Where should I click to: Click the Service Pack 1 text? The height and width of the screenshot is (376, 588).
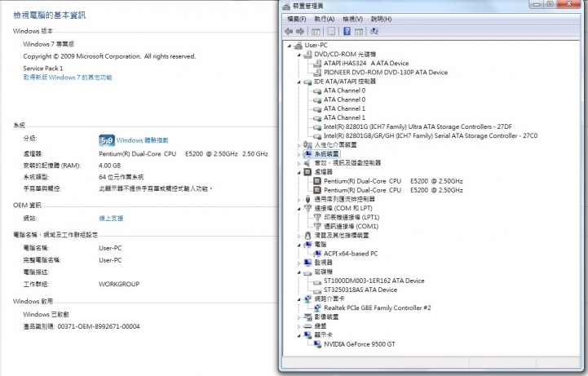coord(43,69)
